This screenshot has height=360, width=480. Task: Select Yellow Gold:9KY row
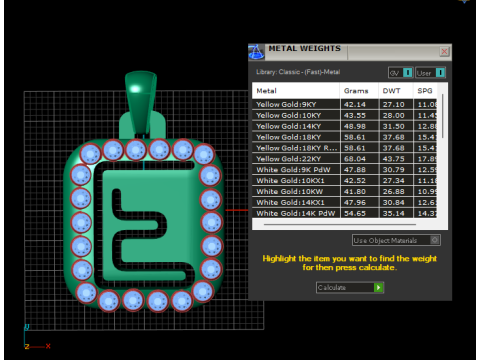point(344,104)
